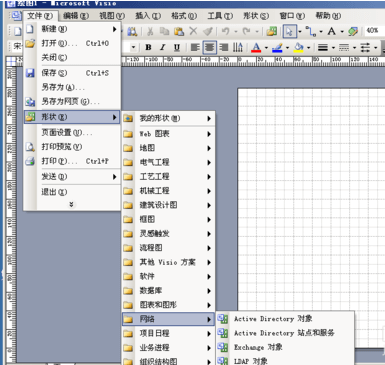This screenshot has height=365, width=385.
Task: Open the 格式(O) menu
Action: point(184,15)
